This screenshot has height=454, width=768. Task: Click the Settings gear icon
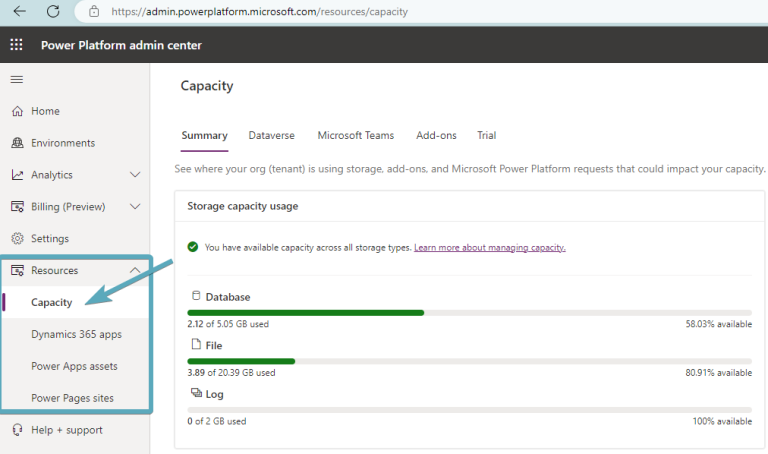click(17, 239)
